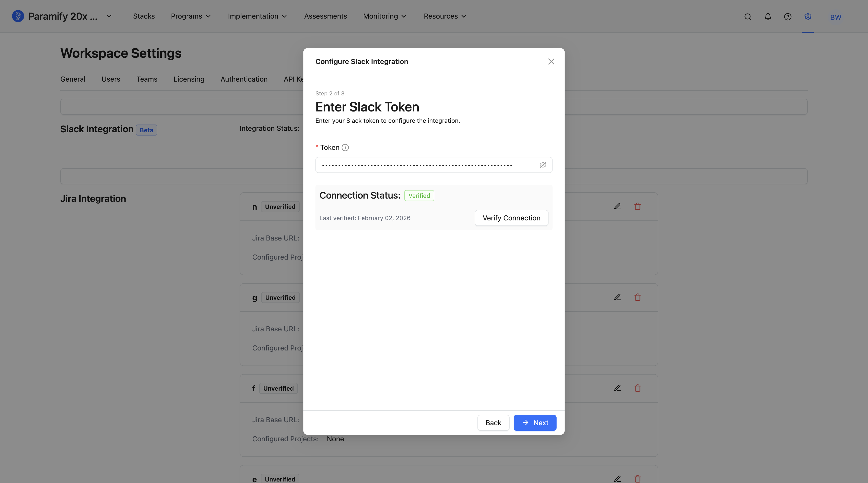Click the 'Step 2 of 3' label
Screen dimensions: 868x483
tap(330, 93)
